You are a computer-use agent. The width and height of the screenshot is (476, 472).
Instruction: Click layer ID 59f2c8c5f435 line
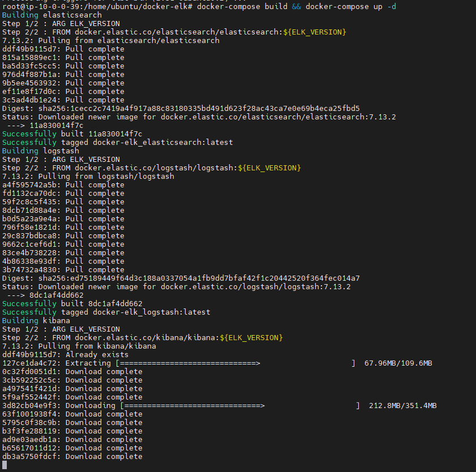click(x=63, y=202)
